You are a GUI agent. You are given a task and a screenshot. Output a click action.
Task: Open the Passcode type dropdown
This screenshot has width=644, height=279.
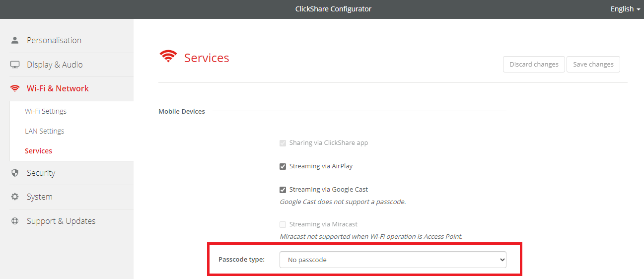[x=392, y=260]
